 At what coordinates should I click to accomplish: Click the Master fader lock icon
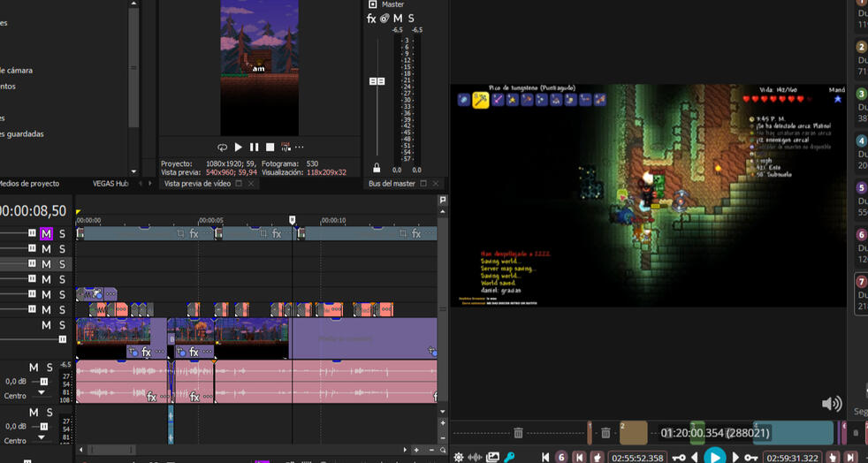point(377,168)
